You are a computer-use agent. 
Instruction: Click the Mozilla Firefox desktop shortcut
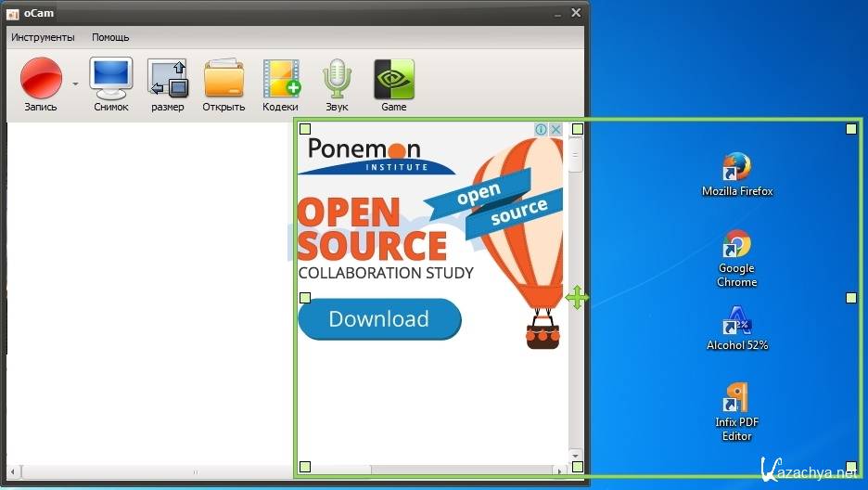click(x=737, y=174)
